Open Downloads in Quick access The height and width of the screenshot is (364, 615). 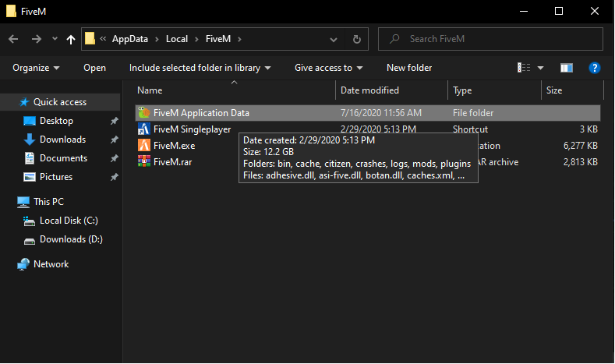(x=63, y=140)
